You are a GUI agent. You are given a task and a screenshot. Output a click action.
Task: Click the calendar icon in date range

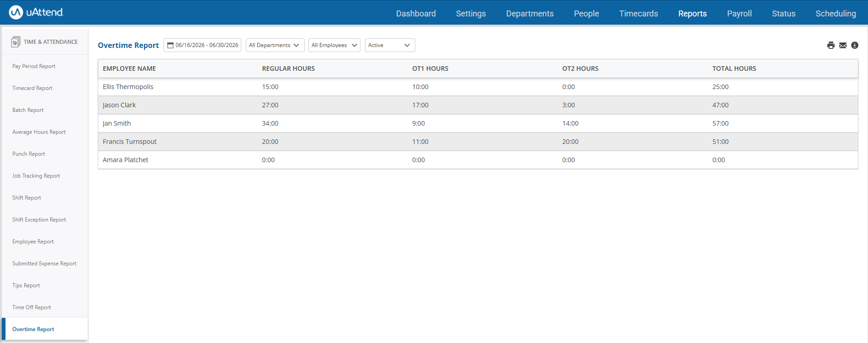[170, 45]
